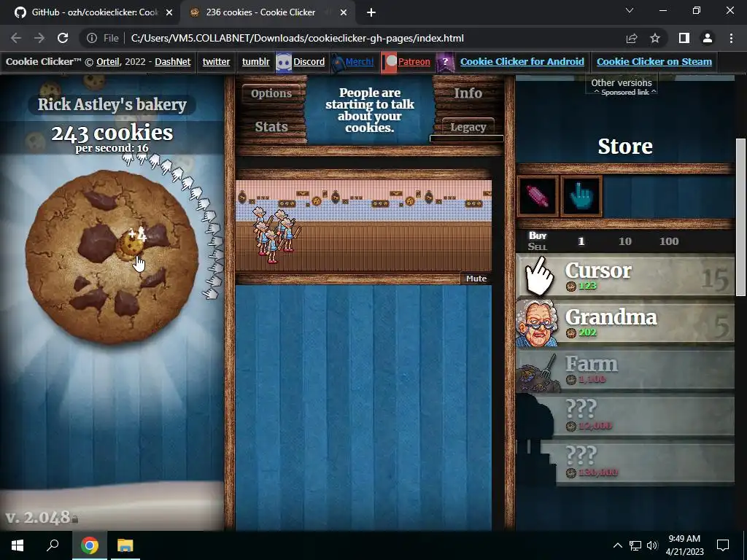747x560 pixels.
Task: Purchase a Grandma building
Action: 625,323
